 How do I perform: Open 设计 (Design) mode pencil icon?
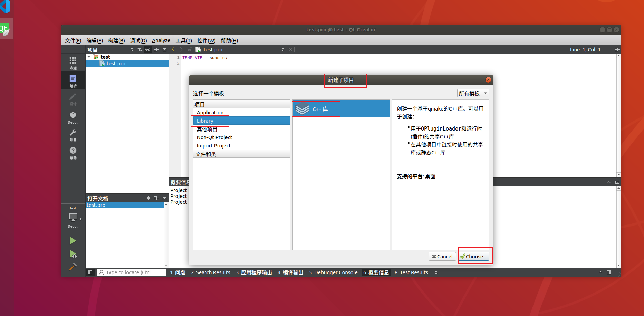pyautogui.click(x=73, y=99)
